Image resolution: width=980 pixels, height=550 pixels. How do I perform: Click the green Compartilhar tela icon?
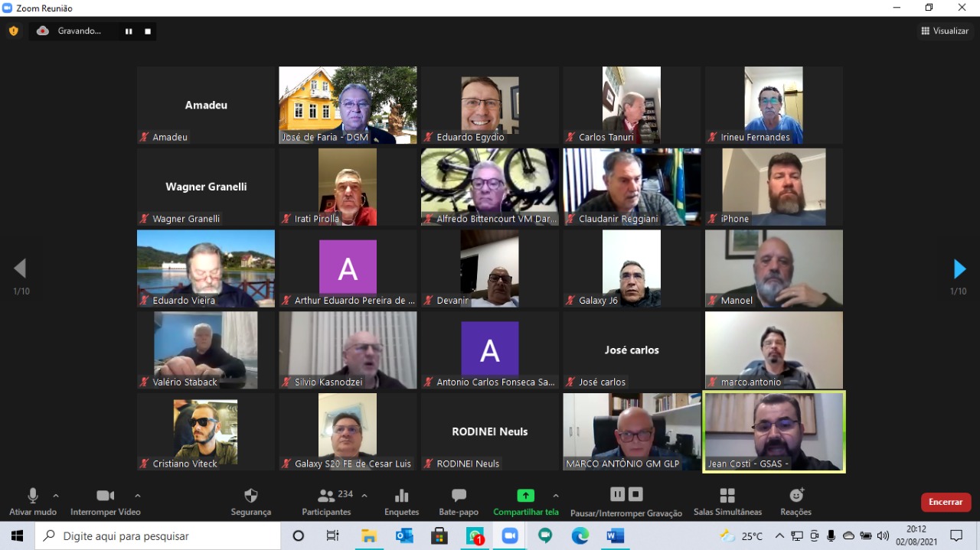[x=525, y=496]
